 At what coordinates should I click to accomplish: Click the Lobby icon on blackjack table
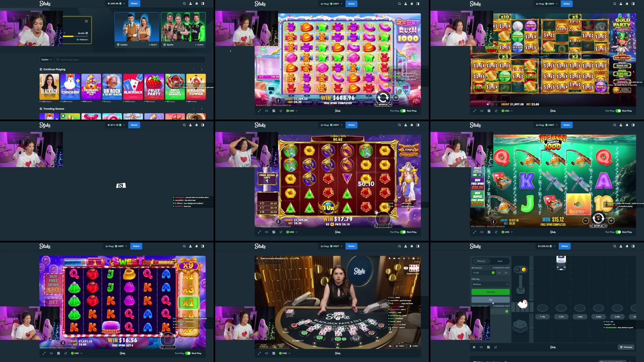[x=414, y=346]
